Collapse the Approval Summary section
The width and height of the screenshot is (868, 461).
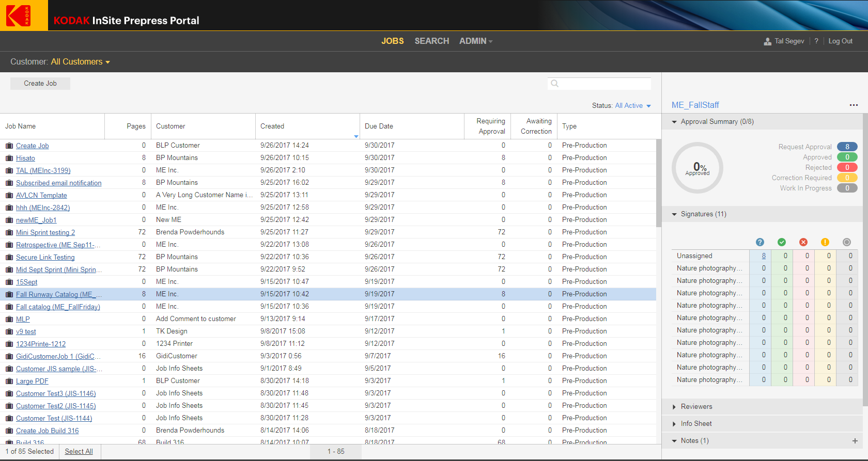(x=674, y=122)
